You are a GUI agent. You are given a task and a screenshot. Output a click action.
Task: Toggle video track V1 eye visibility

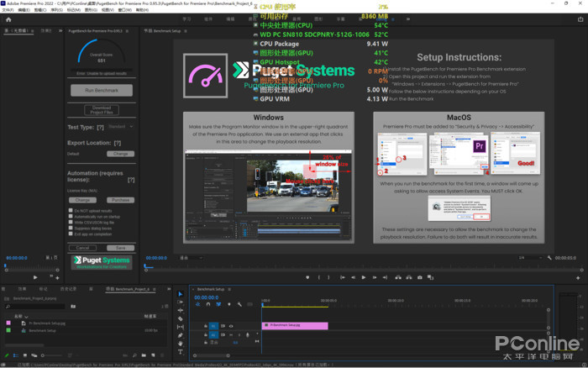point(231,326)
